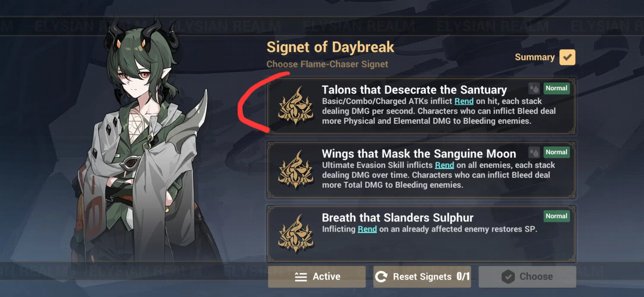The image size is (644, 297).
Task: Open the Rend keyword link in Breath description
Action: [x=367, y=229]
